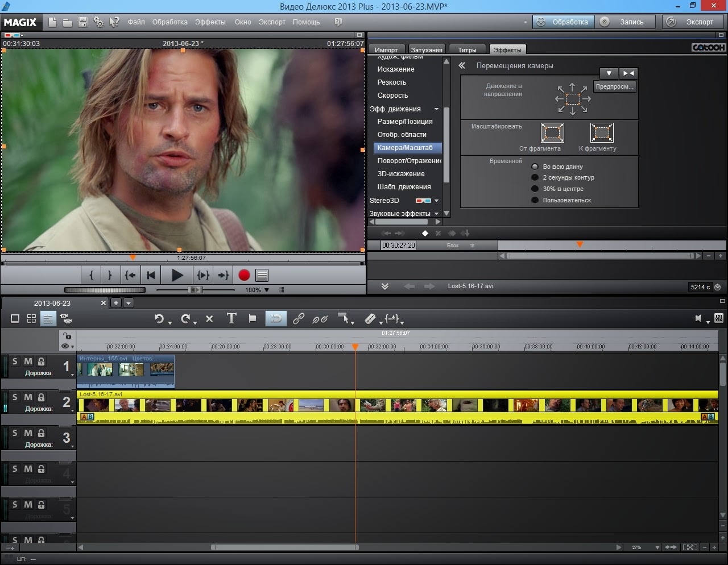728x565 pixels.
Task: Toggle Solo on track 1
Action: click(15, 362)
